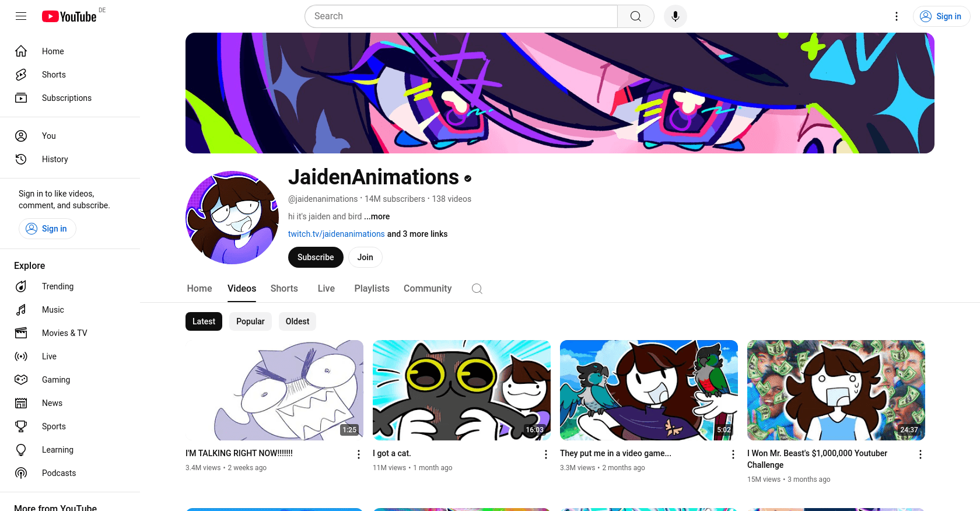Click into the Search input field
The width and height of the screenshot is (980, 511).
pos(461,16)
